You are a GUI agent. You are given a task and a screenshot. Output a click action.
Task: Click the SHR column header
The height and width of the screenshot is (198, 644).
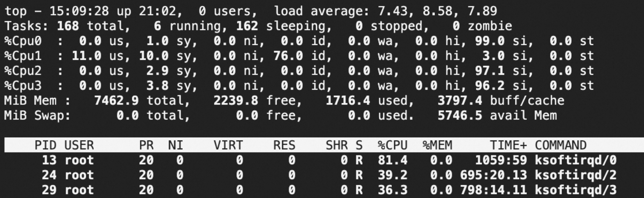[x=336, y=145]
